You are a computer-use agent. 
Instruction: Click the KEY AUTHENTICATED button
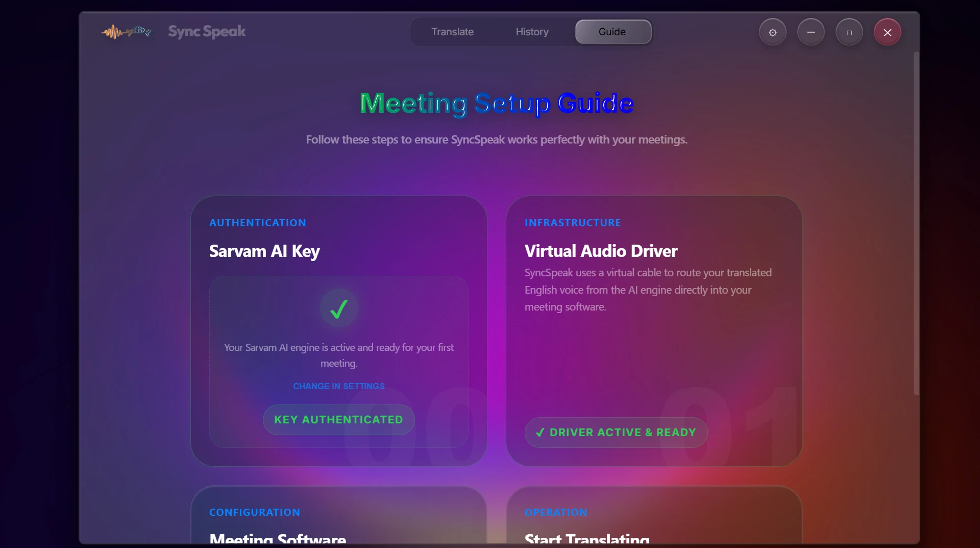click(339, 420)
